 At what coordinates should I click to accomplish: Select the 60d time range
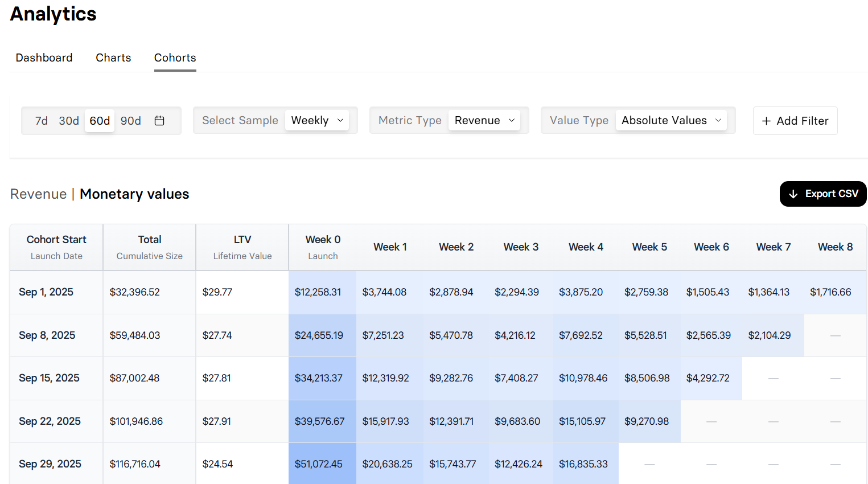(x=100, y=121)
